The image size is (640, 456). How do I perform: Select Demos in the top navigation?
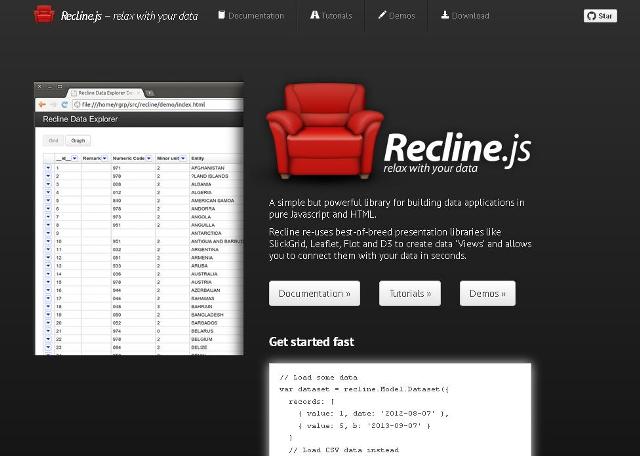(396, 16)
